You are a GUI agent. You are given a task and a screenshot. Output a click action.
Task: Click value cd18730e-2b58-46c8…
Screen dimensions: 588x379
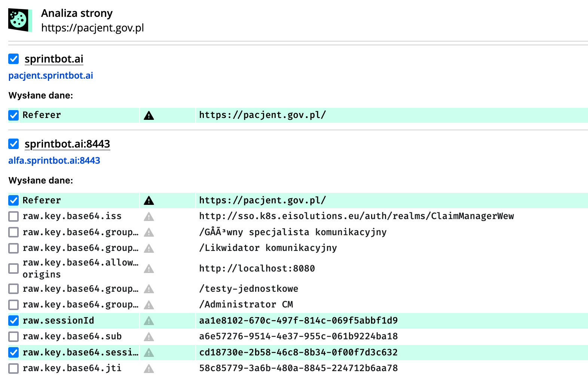coord(298,352)
